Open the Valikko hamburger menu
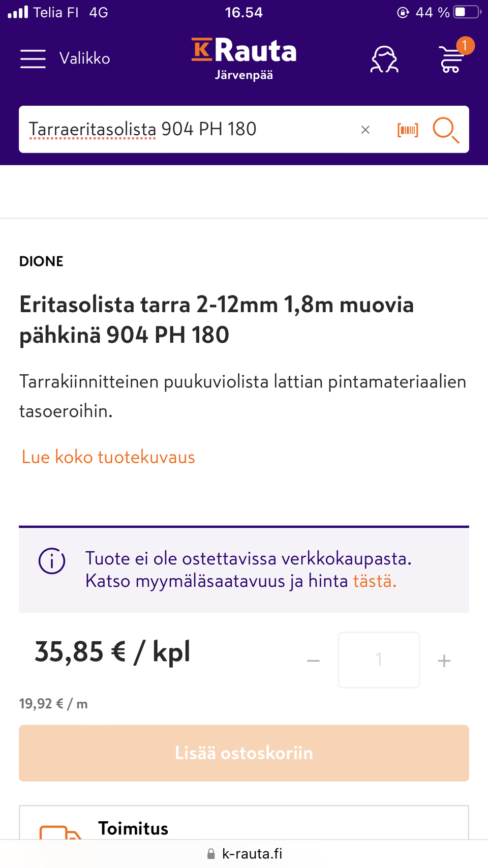 click(x=33, y=58)
